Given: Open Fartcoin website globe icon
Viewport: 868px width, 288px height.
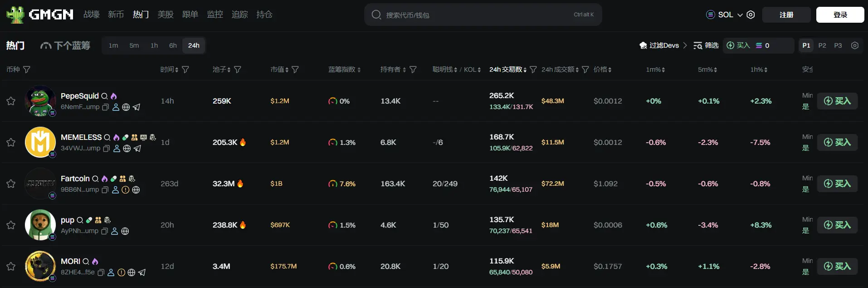Looking at the screenshot, I should coord(136,190).
